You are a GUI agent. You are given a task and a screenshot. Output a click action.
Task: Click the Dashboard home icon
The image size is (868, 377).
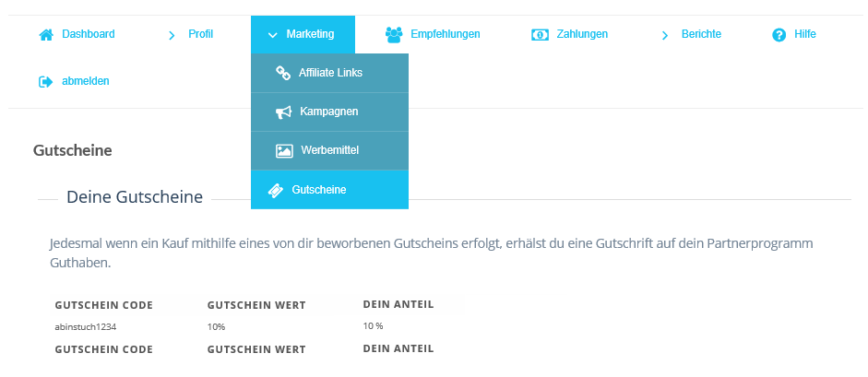point(46,35)
